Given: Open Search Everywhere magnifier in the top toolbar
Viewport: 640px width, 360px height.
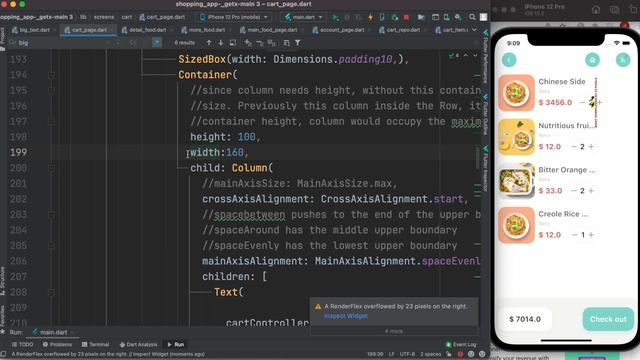Looking at the screenshot, I should tap(472, 17).
